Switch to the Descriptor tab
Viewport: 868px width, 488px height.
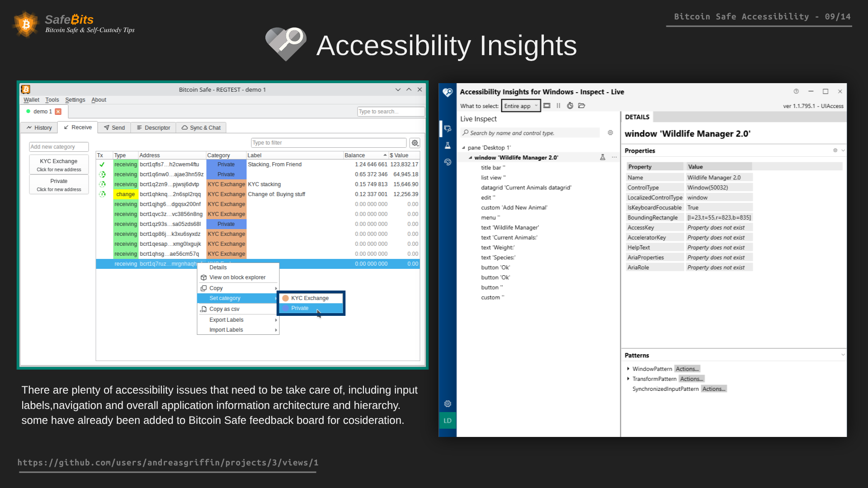[153, 128]
